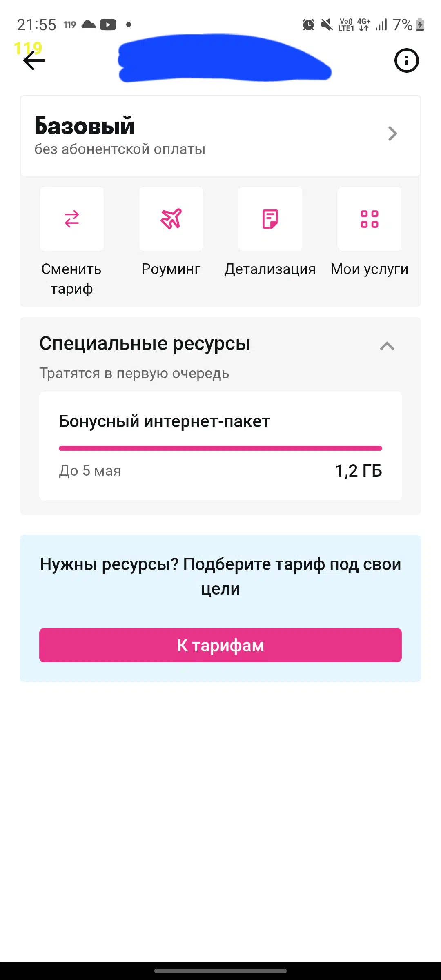Select the Мои услуги label
Screen dimensions: 441x980
click(x=370, y=269)
